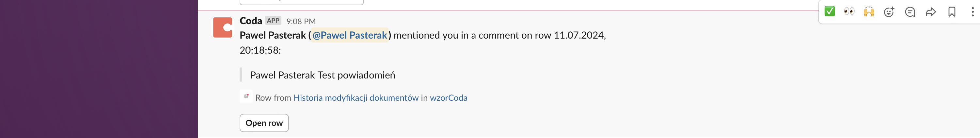980x138 pixels.
Task: Click the Coda app avatar
Action: (223, 27)
